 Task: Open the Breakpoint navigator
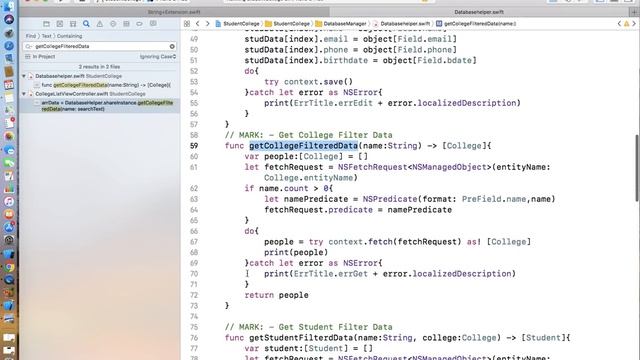[x=139, y=24]
